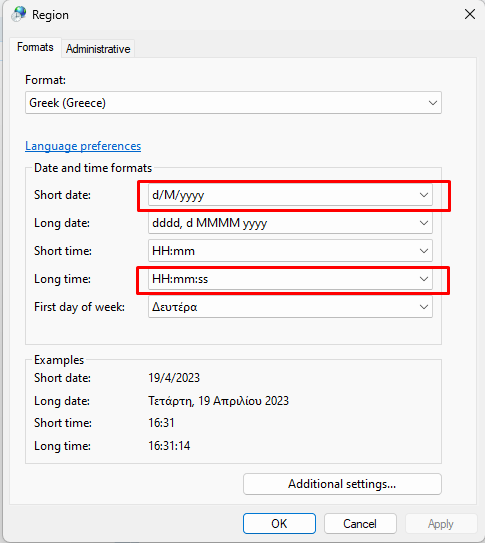Click the chevron on Short date combo box
485x543 pixels.
(x=424, y=195)
